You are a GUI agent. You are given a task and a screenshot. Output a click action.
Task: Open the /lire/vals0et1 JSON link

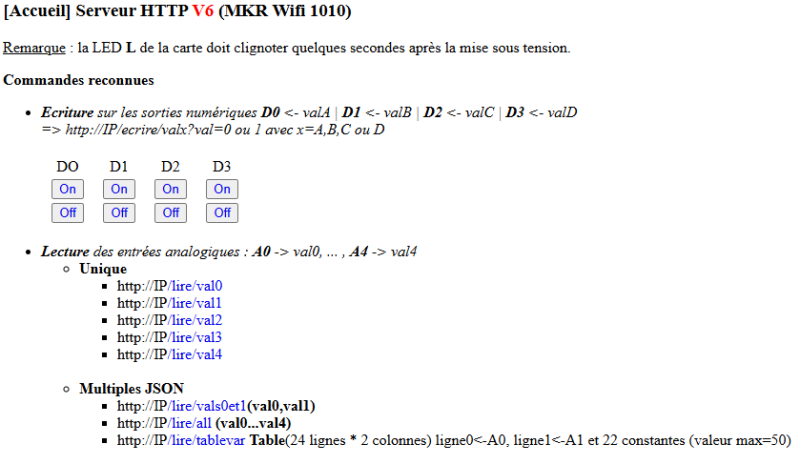(207, 406)
